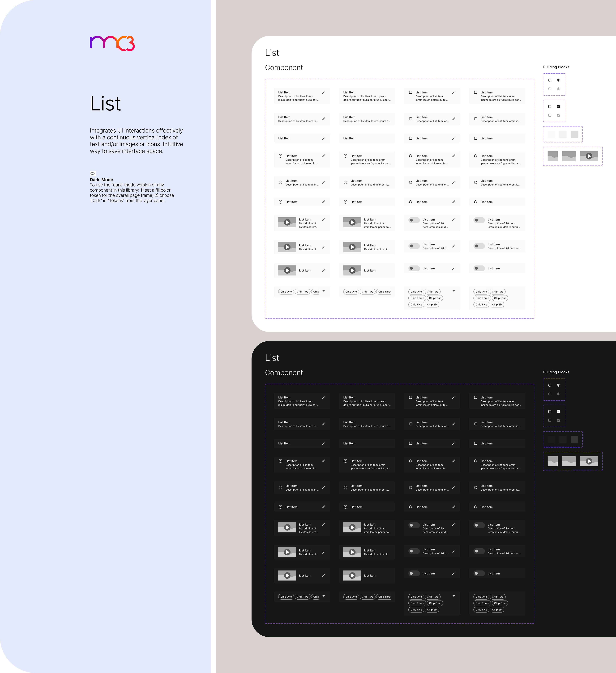Dark panel: Chip Six in chip list with dropdown arrow
The height and width of the screenshot is (673, 616).
[x=432, y=610]
